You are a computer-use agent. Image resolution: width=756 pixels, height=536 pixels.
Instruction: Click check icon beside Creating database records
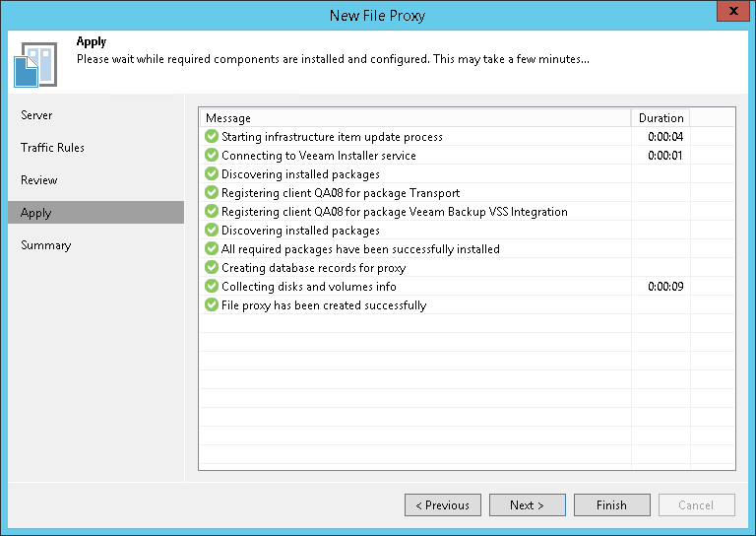[x=212, y=268]
